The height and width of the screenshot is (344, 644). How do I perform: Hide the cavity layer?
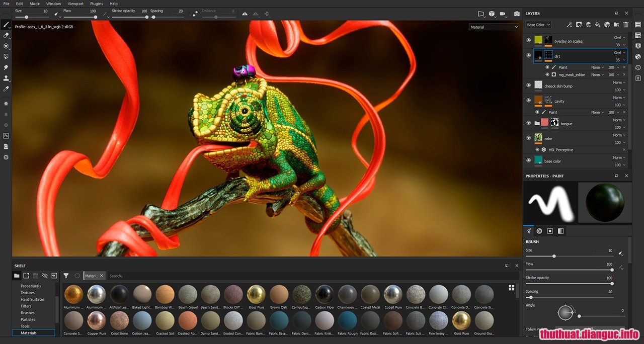point(528,101)
